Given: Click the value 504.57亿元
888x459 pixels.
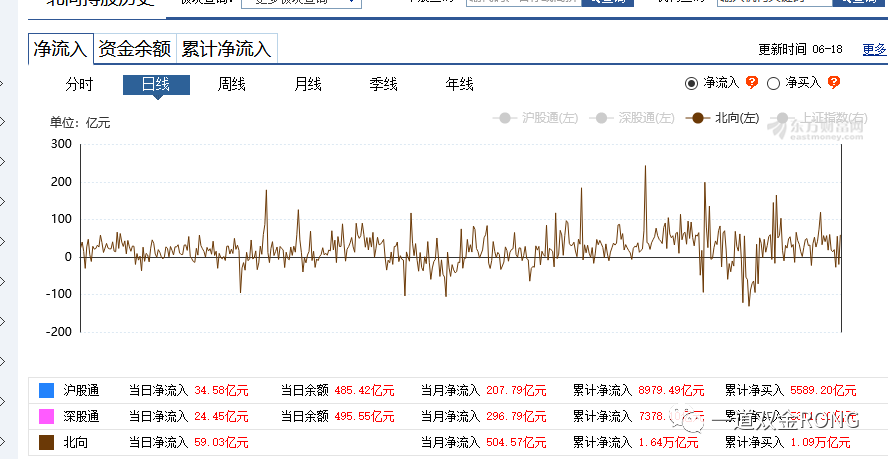Looking at the screenshot, I should tap(516, 443).
